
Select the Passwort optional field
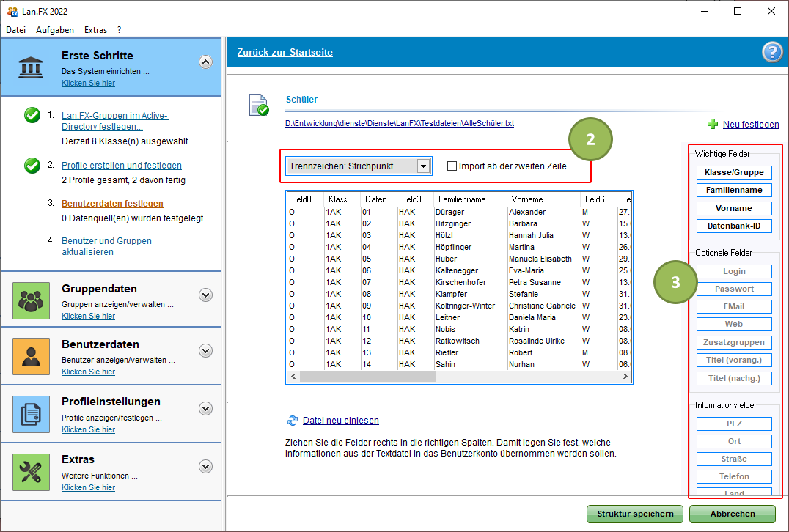(734, 289)
